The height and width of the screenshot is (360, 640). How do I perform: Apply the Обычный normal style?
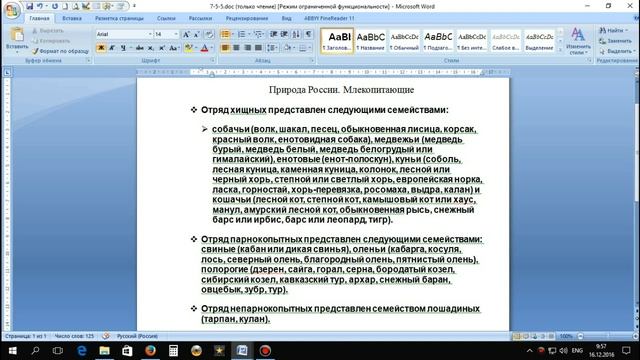coord(404,41)
